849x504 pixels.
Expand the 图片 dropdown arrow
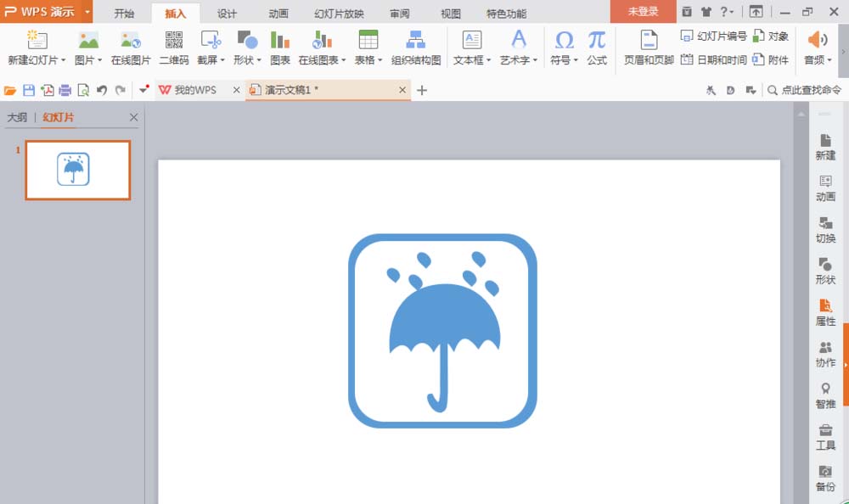coord(99,60)
